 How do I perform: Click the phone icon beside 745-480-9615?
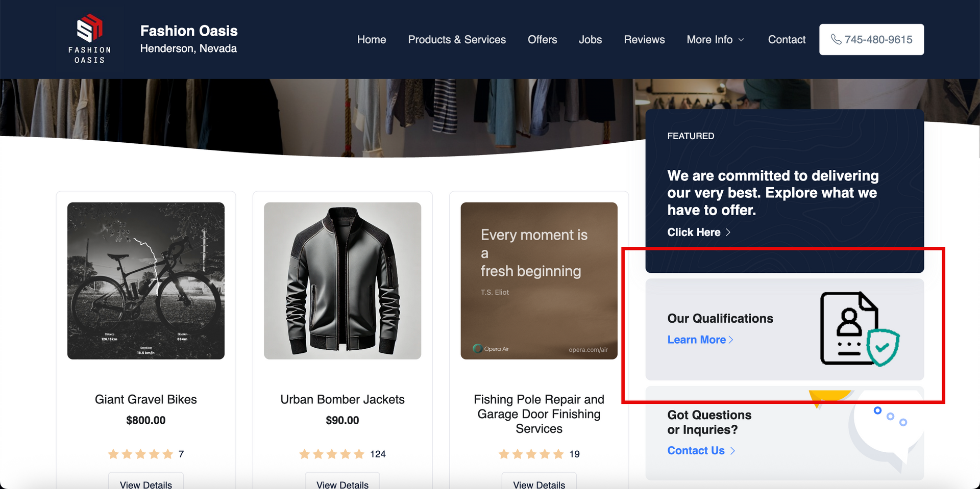tap(836, 39)
